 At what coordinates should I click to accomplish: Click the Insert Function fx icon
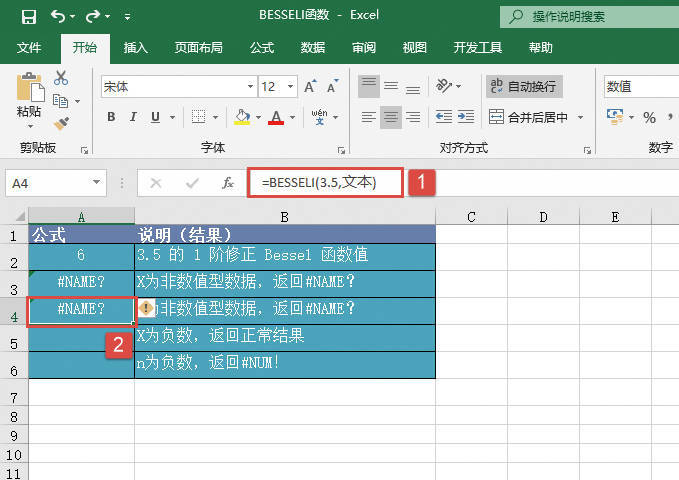(228, 183)
